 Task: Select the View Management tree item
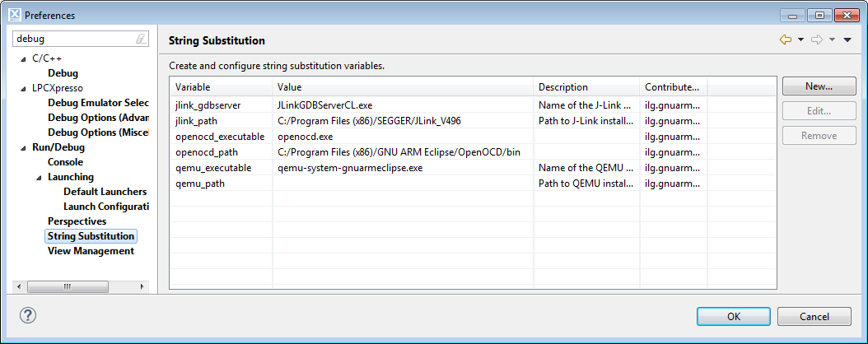[91, 251]
